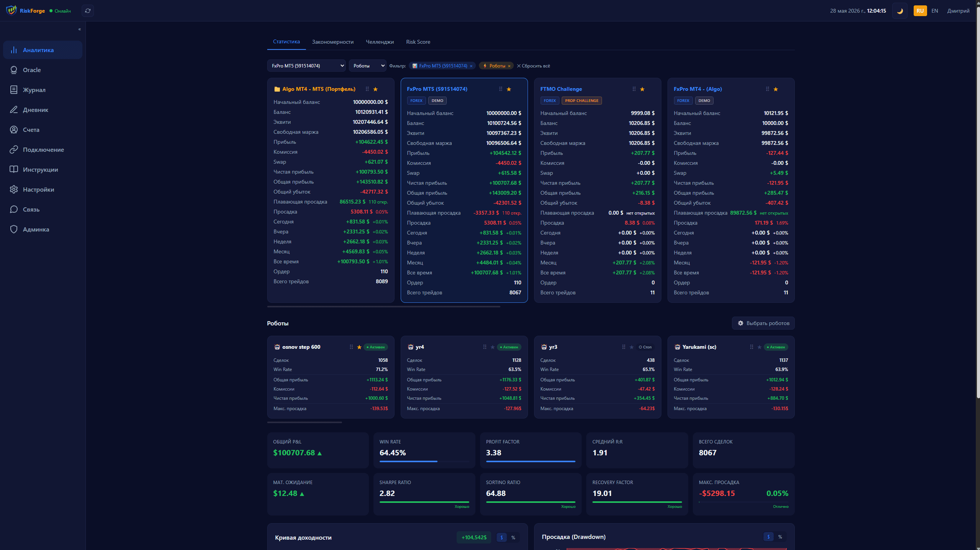Image resolution: width=980 pixels, height=550 pixels.
Task: Open FTMO Challenge account title
Action: (x=561, y=89)
